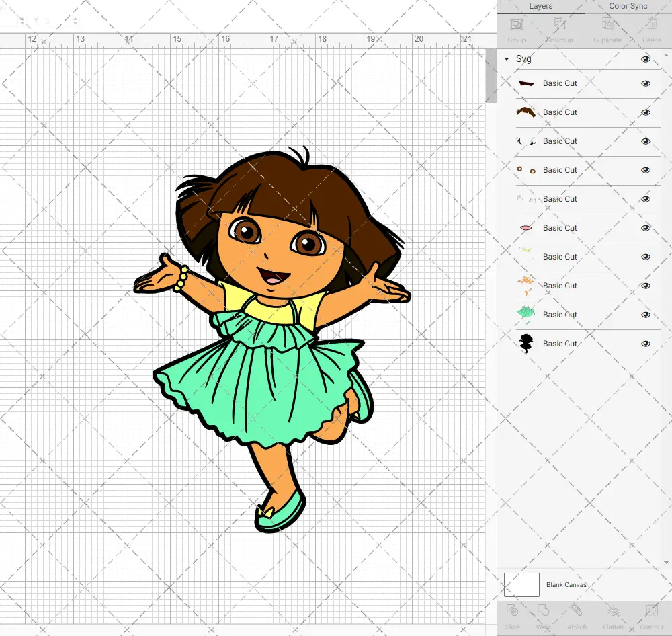This screenshot has width=672, height=636.
Task: Select the brown eye rings layer
Action: coord(588,170)
